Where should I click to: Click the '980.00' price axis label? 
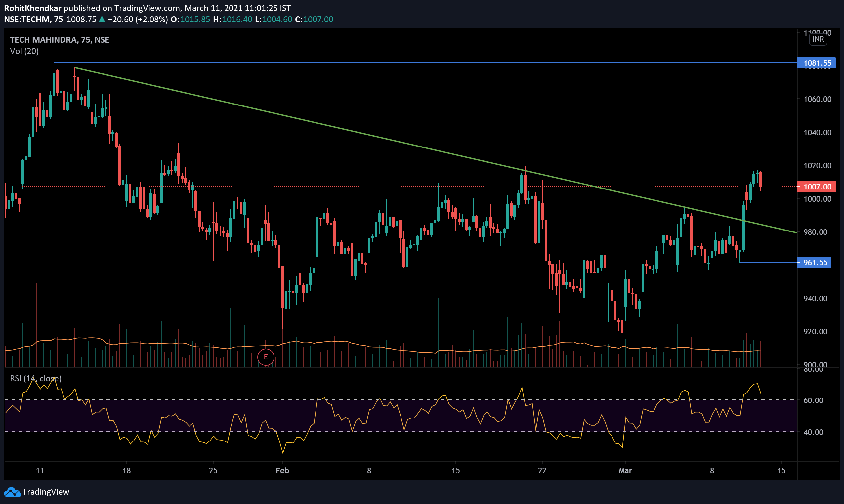tap(816, 232)
